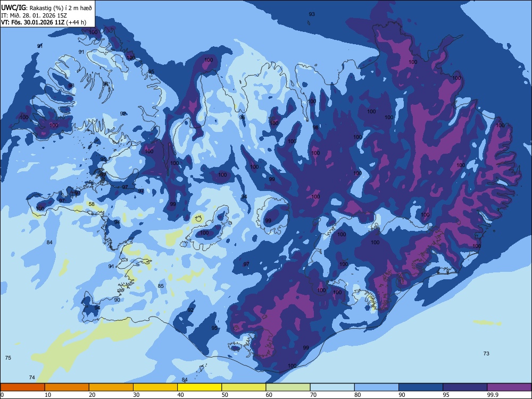Click the legend tick label '99.9'
Viewport: 532px width, 399px height.
click(x=492, y=395)
